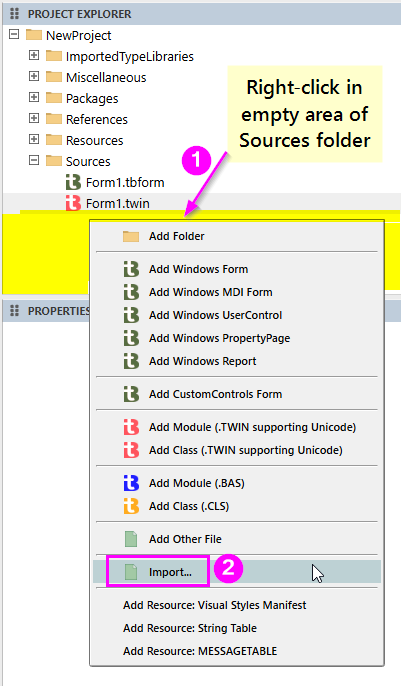
Task: Select the Form1.twin file
Action: tap(118, 203)
